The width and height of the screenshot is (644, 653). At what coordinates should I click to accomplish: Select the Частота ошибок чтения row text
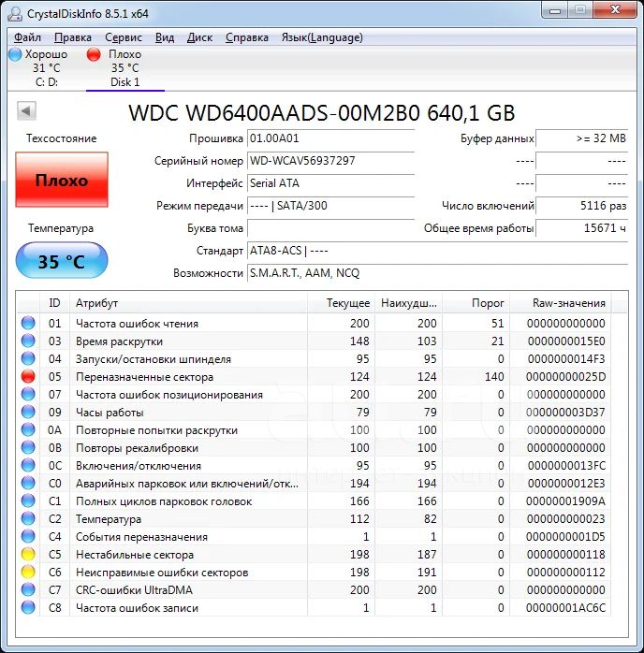click(137, 324)
